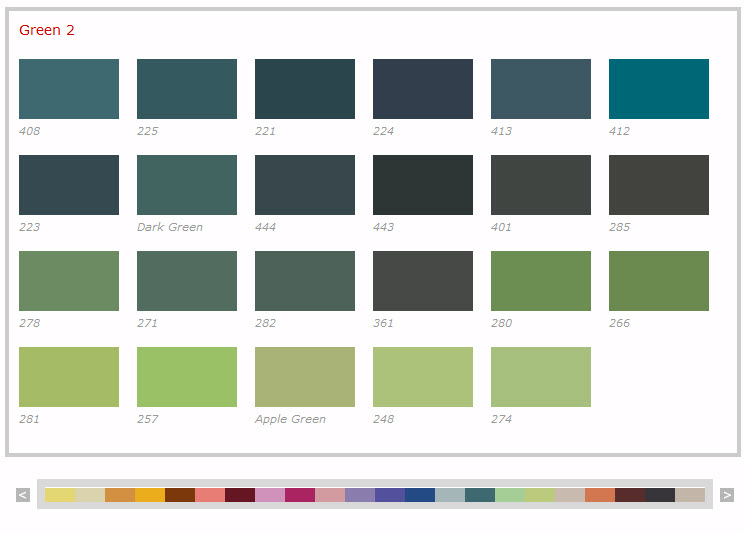Screen dimensions: 745x534
Task: Select the terracotta palette strip segment
Action: 600,495
